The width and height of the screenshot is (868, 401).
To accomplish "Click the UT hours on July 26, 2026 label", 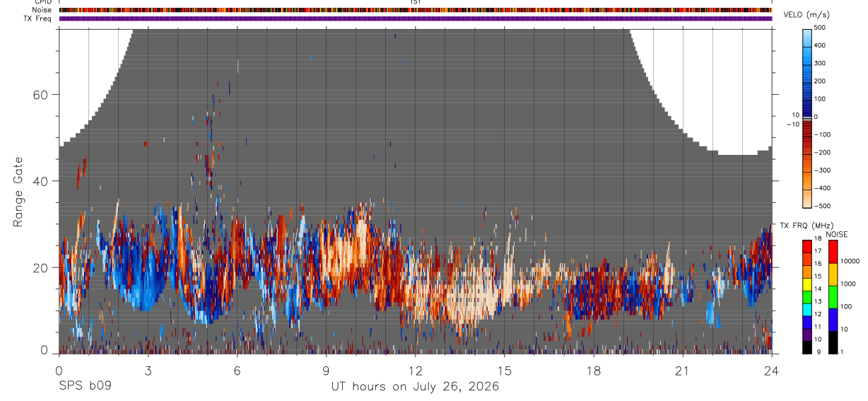I will point(416,387).
